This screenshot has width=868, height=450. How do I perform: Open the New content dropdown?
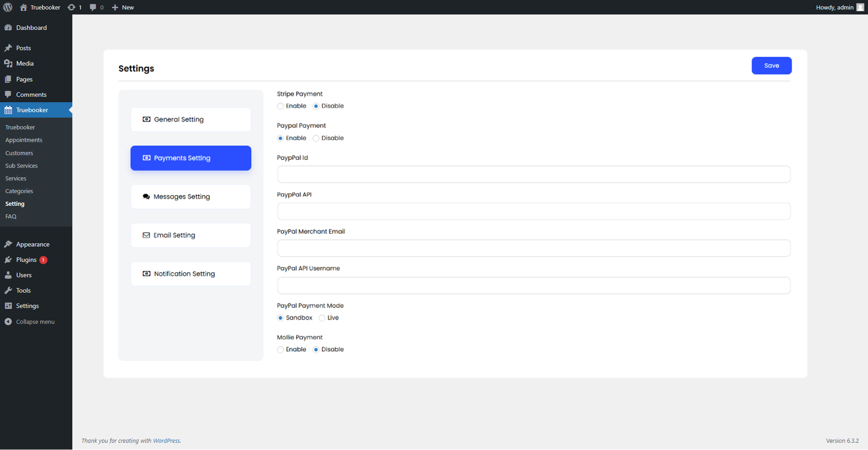[x=122, y=7]
